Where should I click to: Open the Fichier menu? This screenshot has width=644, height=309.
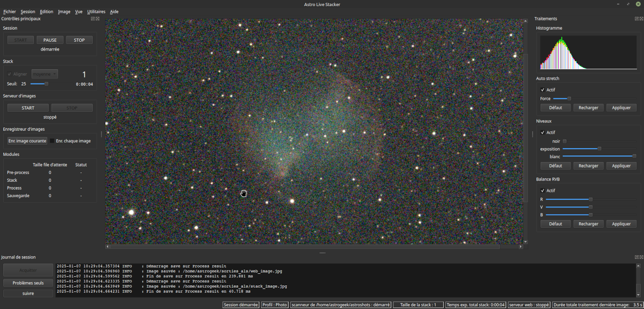[9, 12]
